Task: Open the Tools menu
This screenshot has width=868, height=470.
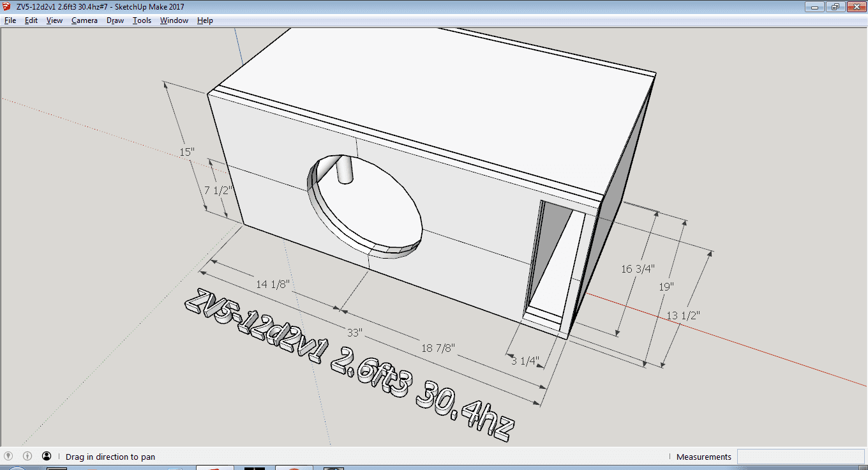Action: pos(142,20)
